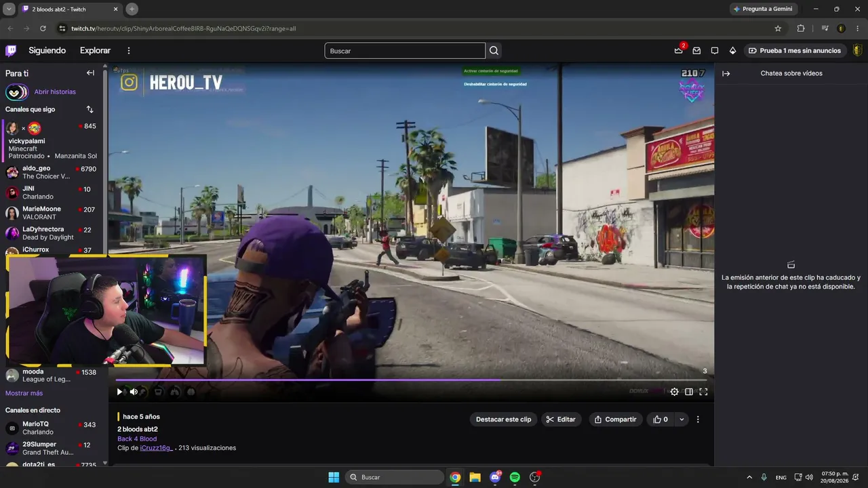Click the Compartir share button
The height and width of the screenshot is (488, 868).
pos(616,420)
